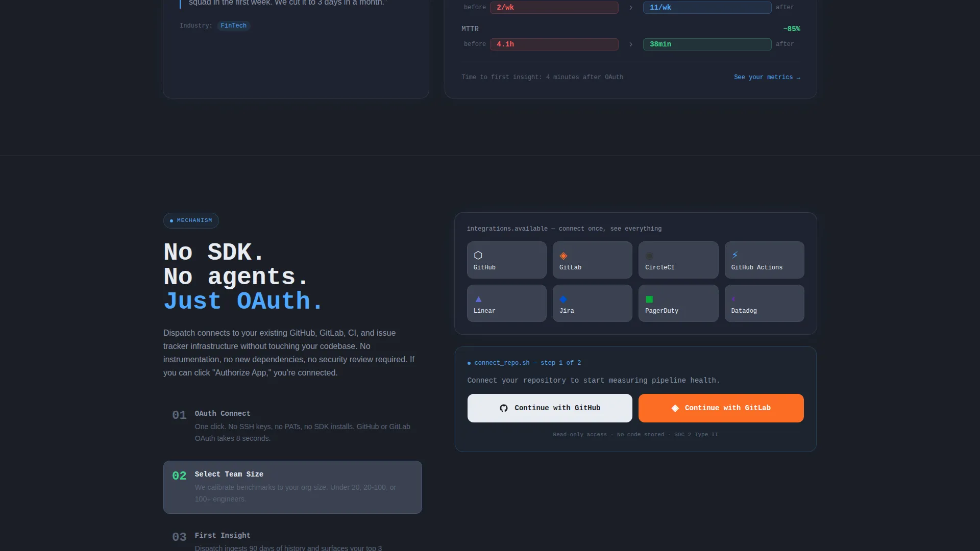Viewport: 980px width, 551px height.
Task: Click the arrow between 2/wk and 11/wk
Action: pos(631,8)
